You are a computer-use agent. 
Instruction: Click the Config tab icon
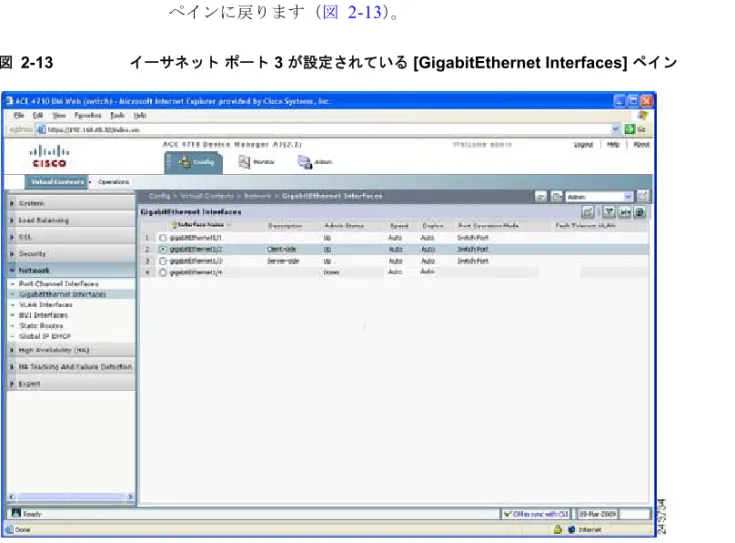coord(184,162)
